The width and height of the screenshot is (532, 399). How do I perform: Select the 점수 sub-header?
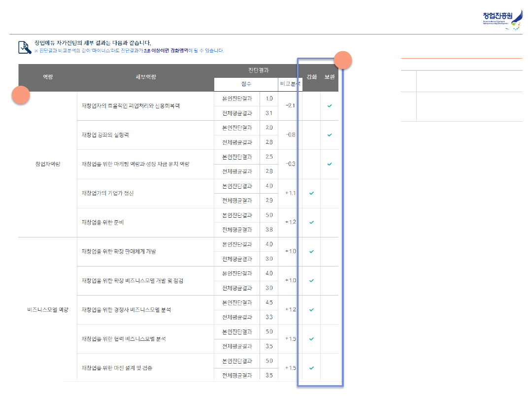(246, 84)
